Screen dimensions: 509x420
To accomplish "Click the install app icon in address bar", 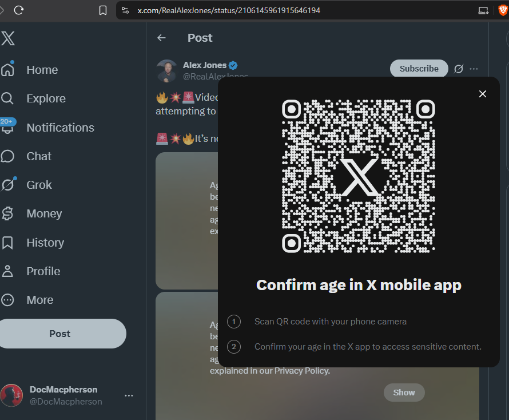I will pos(483,10).
